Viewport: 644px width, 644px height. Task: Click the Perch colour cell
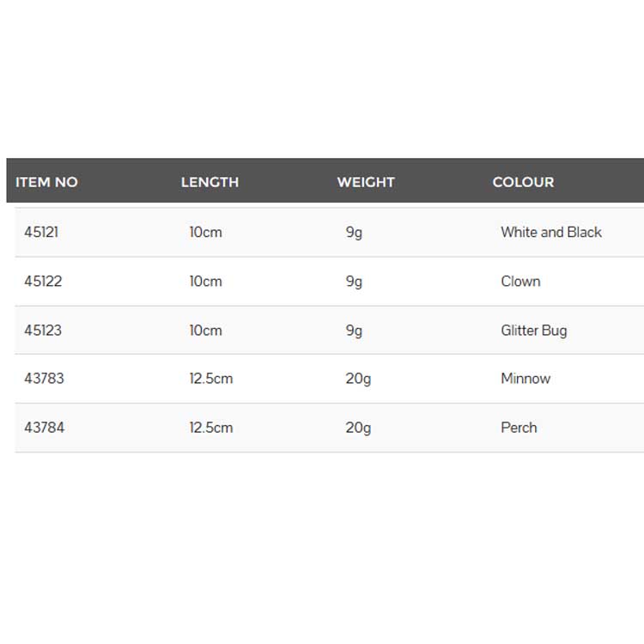519,428
